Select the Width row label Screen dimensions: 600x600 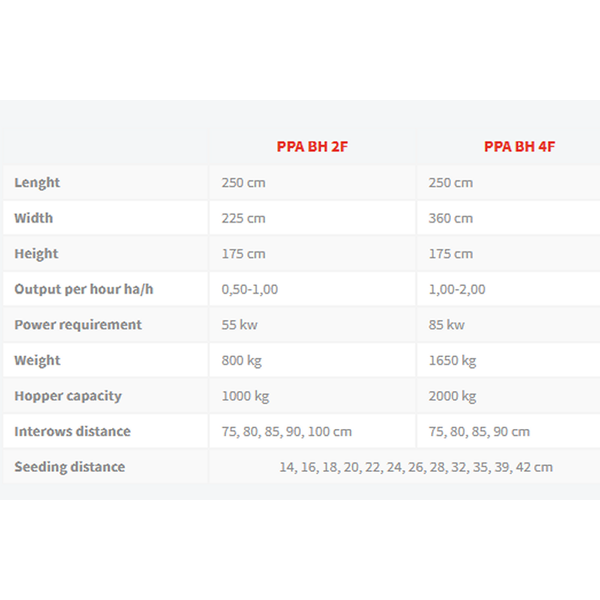coord(34,218)
